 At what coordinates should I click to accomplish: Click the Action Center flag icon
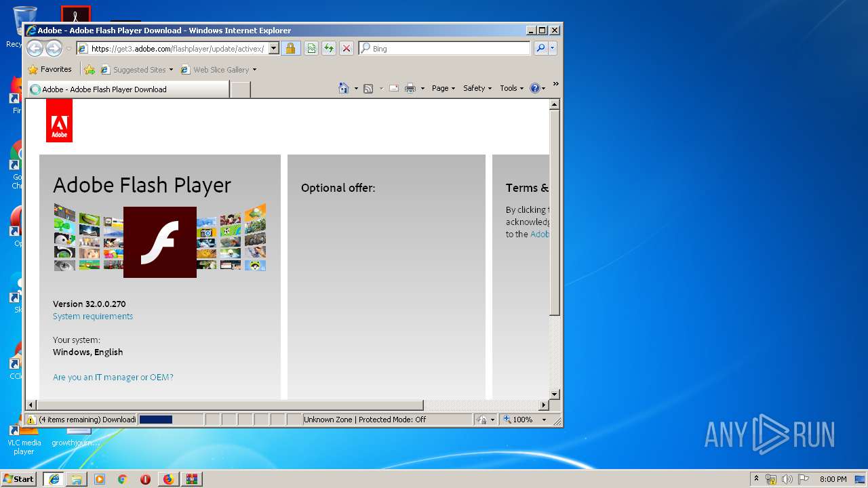(x=804, y=479)
